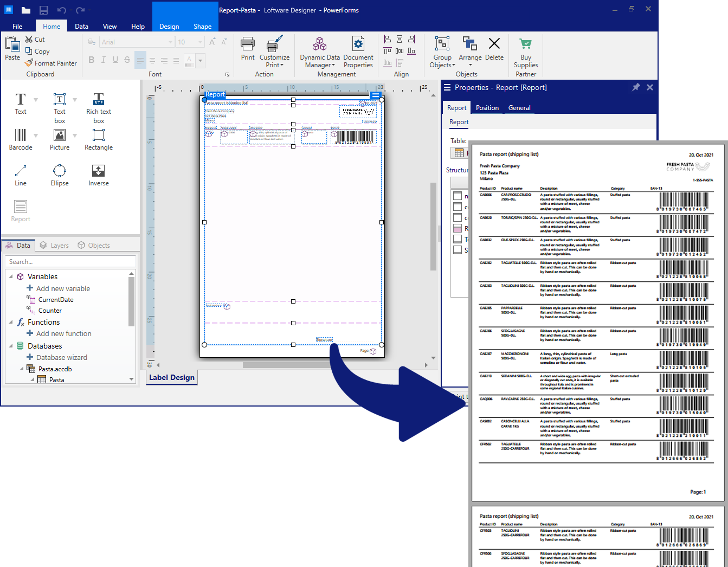Click Add new variable link
Screen dimensions: 728x567
coord(63,288)
